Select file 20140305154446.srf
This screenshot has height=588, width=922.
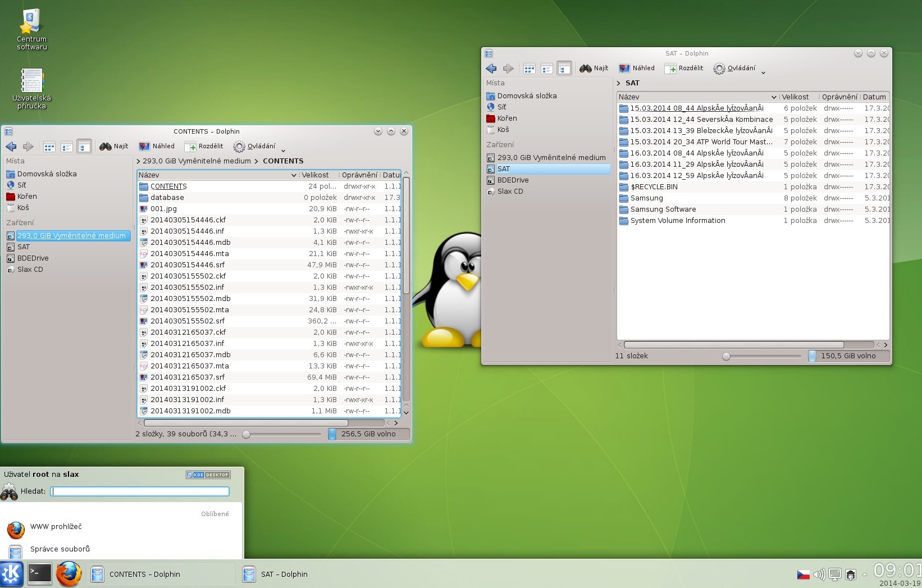click(188, 265)
